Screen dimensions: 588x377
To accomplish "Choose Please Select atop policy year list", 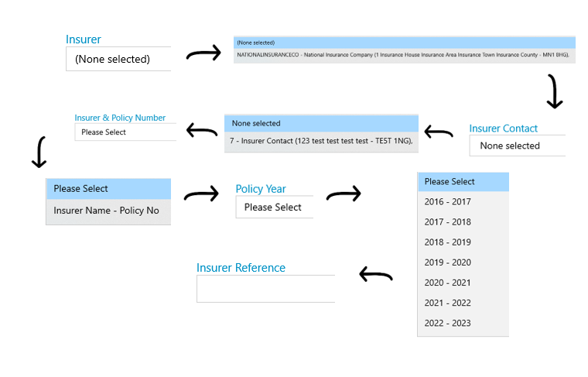I will coord(463,182).
